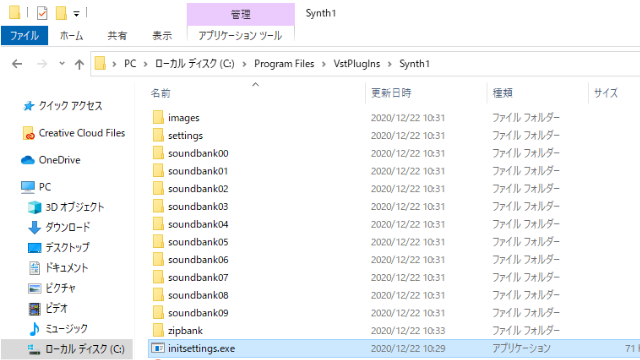Open ビデオ in the sidebar
Image resolution: width=640 pixels, height=360 pixels.
pyautogui.click(x=56, y=308)
